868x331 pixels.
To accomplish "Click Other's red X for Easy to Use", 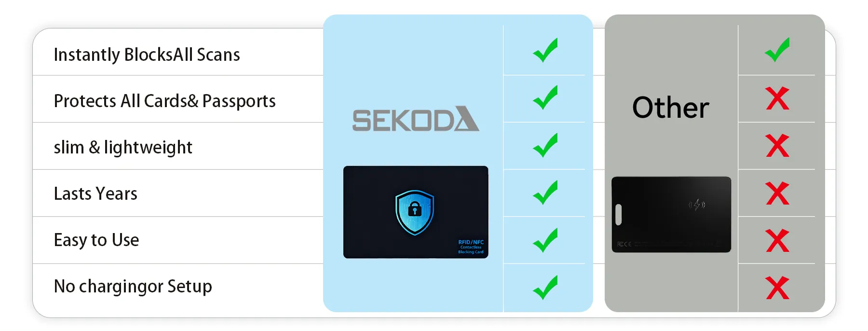I will pos(777,240).
